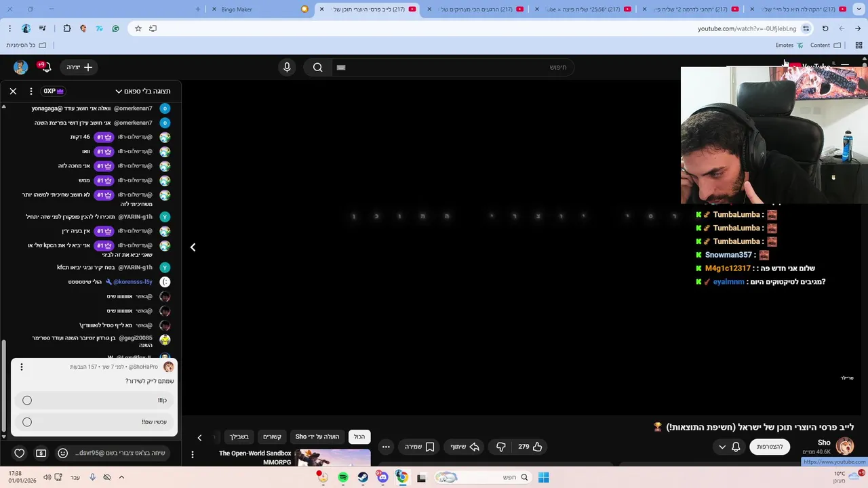The image size is (868, 488).
Task: Click the site info tune icon in address bar
Action: point(806,28)
